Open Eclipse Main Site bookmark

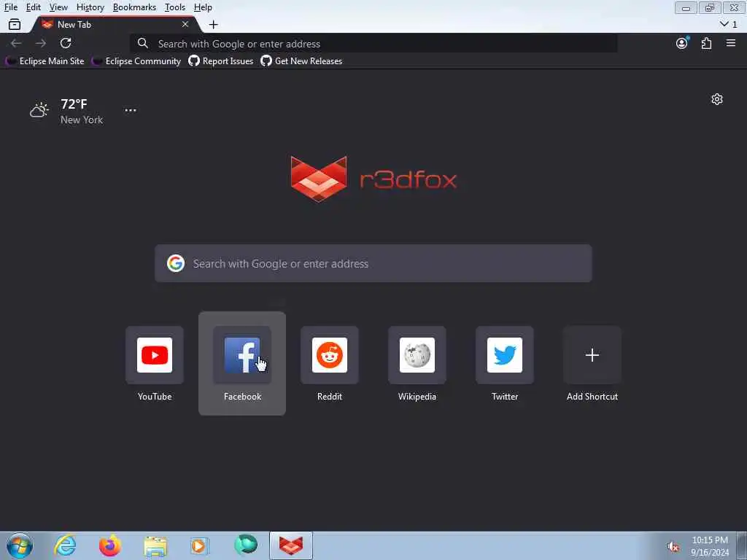(x=45, y=61)
